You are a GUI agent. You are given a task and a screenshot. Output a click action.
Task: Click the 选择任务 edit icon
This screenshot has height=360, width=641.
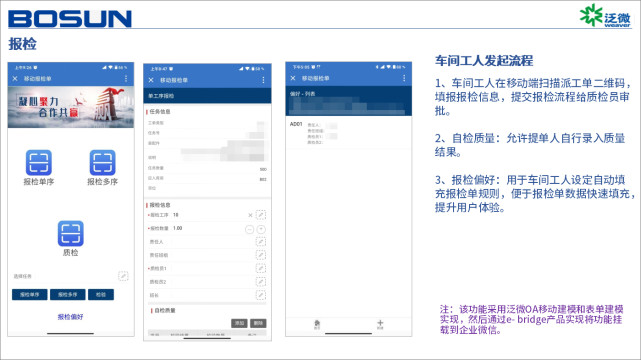pos(123,276)
